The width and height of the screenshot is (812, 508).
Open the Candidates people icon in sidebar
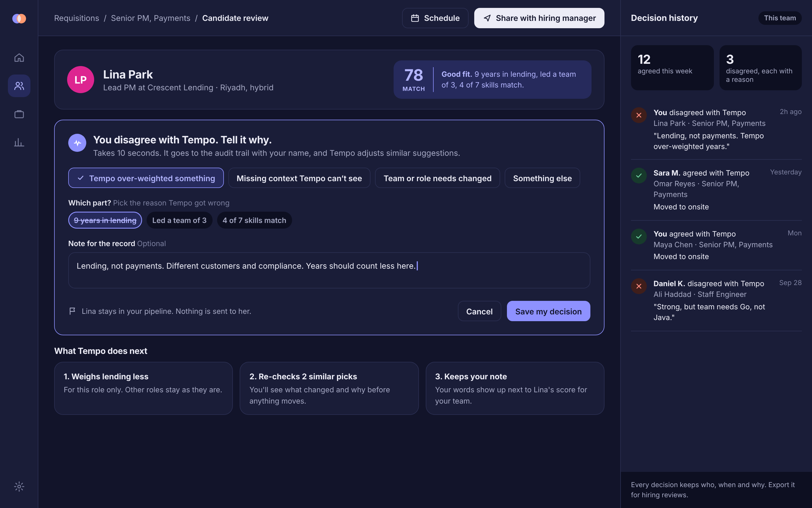(19, 86)
